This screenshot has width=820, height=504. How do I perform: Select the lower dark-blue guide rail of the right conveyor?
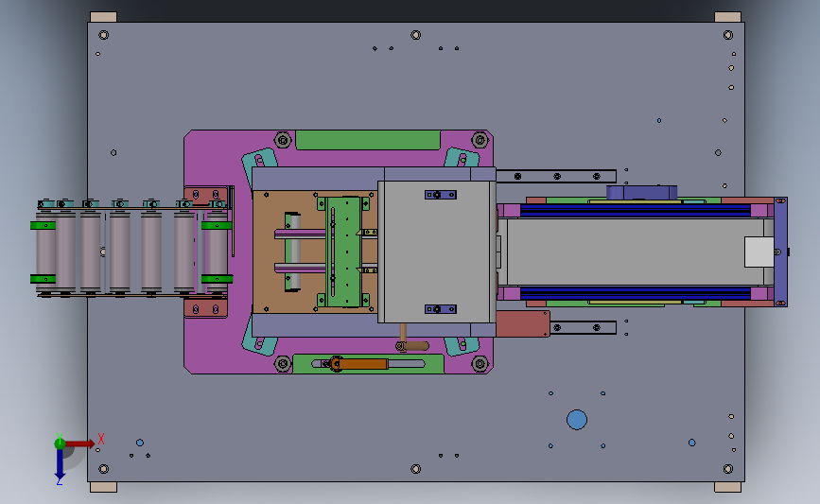[636, 293]
